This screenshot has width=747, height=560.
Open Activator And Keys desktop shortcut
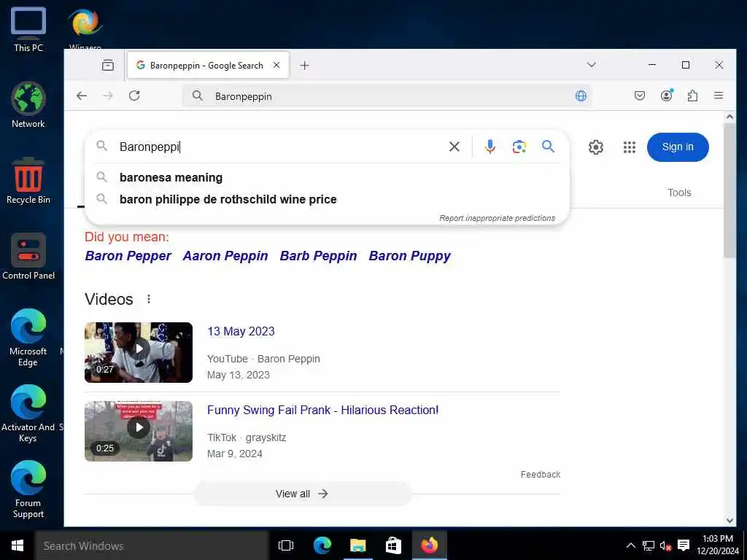click(x=28, y=414)
